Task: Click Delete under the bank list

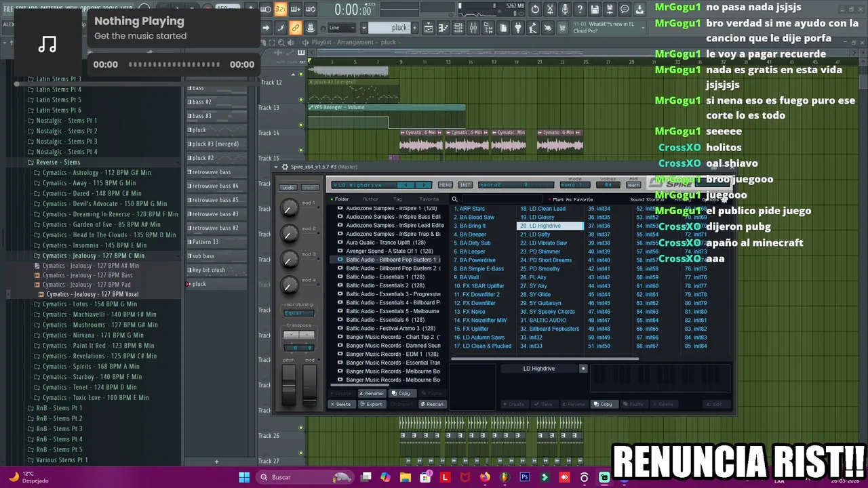Action: pyautogui.click(x=341, y=404)
